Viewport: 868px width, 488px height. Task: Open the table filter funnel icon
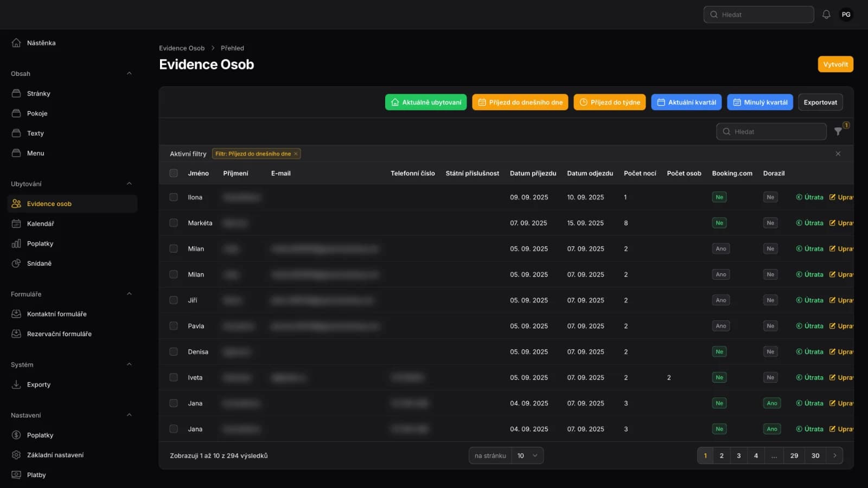tap(838, 131)
